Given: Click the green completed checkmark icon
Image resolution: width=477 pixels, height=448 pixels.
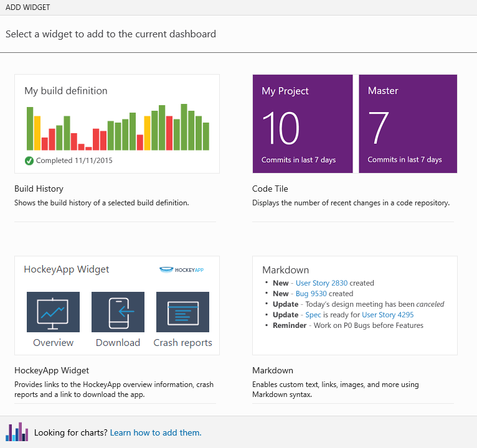Looking at the screenshot, I should (x=29, y=161).
